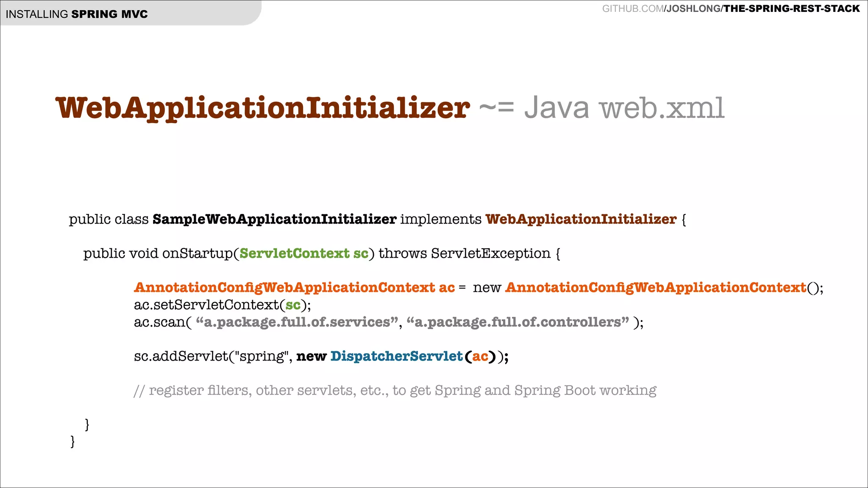Click the sc.addServlet call text

click(x=181, y=356)
